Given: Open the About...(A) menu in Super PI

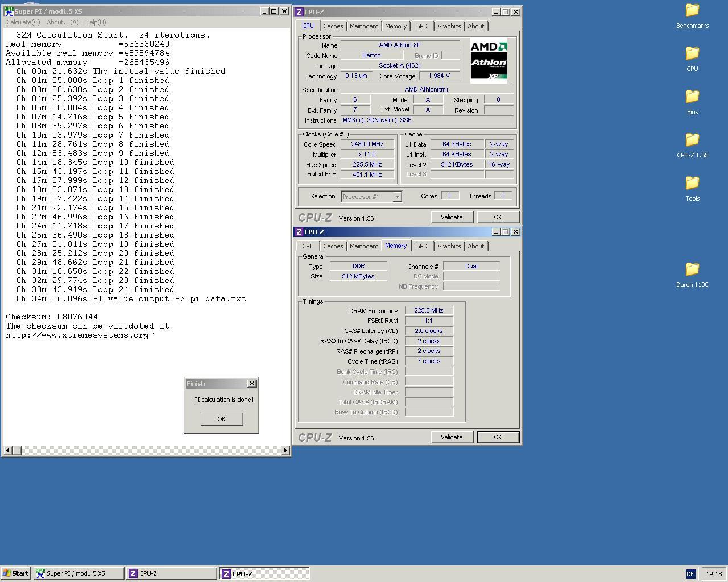Looking at the screenshot, I should [63, 22].
